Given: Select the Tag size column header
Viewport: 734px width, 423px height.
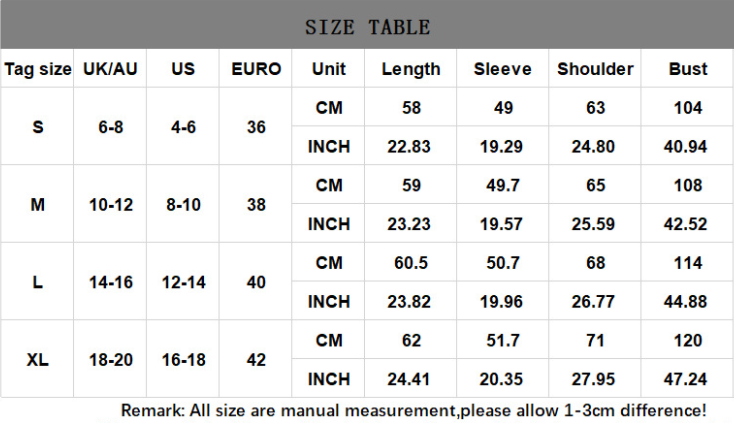Looking at the screenshot, I should pos(38,69).
